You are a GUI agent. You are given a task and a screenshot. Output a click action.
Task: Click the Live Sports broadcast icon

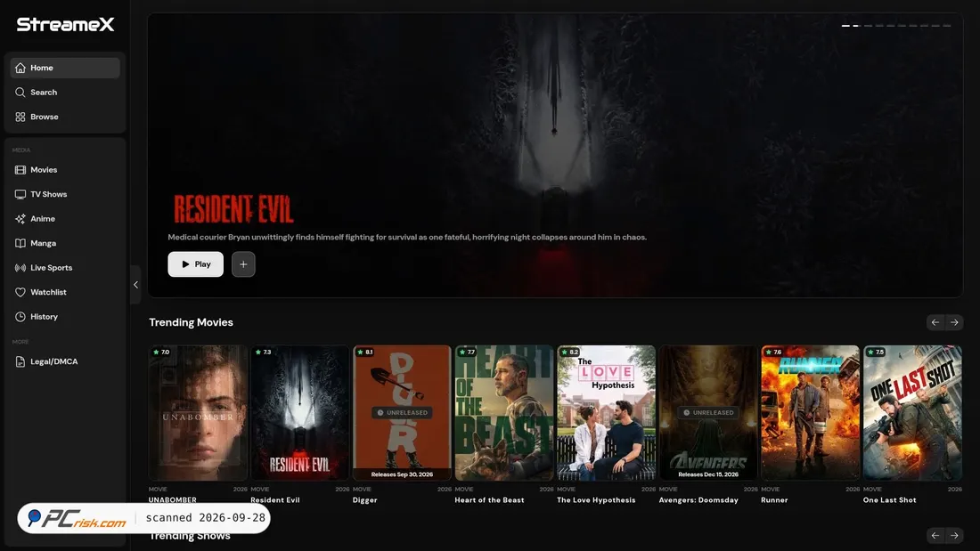coord(20,267)
